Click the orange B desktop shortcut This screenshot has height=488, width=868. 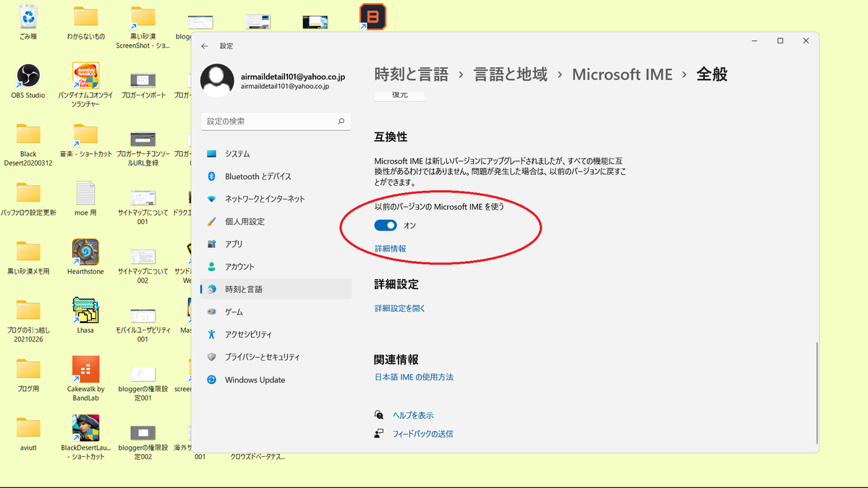click(373, 17)
